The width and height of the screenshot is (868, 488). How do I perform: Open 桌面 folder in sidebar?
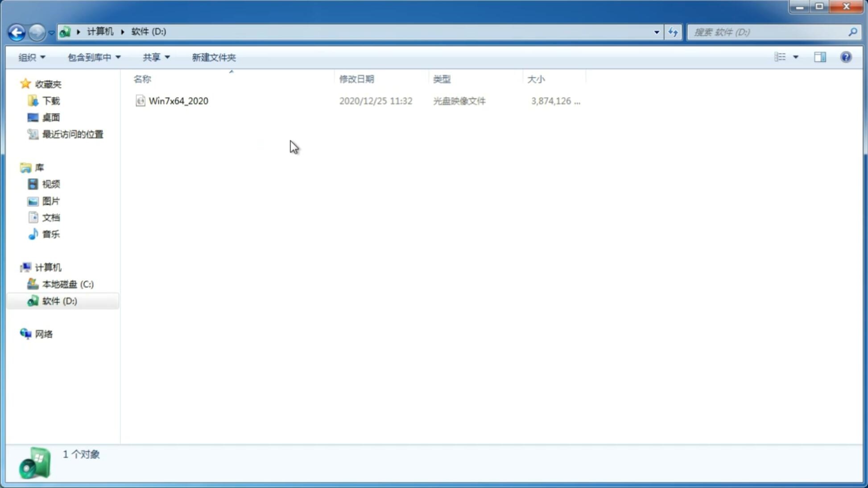coord(50,117)
